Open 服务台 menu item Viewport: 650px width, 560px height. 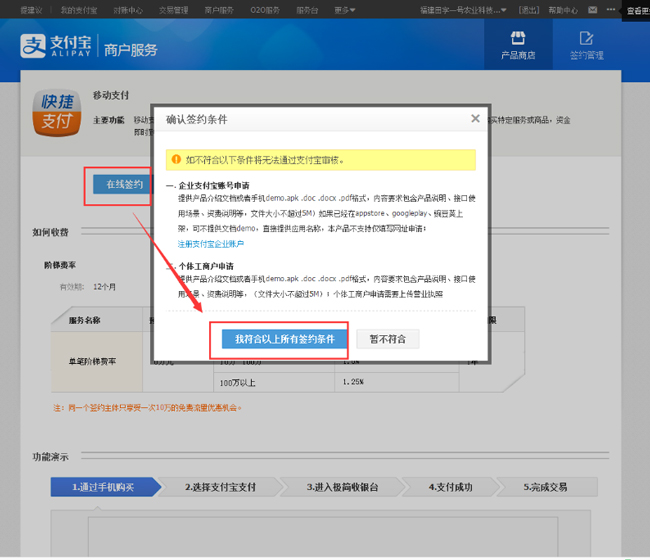pyautogui.click(x=307, y=10)
